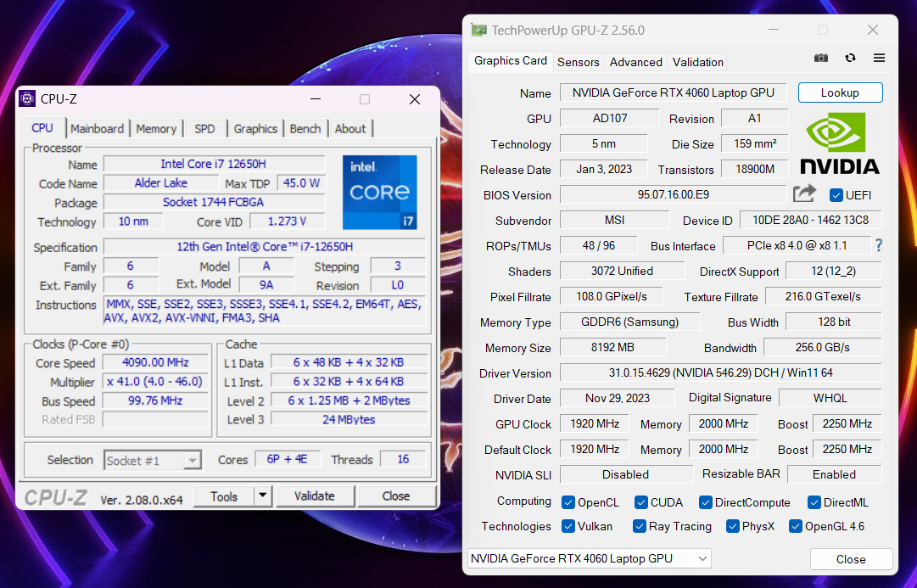917x588 pixels.
Task: Click the Intel Core i7 logo badge
Action: click(x=379, y=192)
